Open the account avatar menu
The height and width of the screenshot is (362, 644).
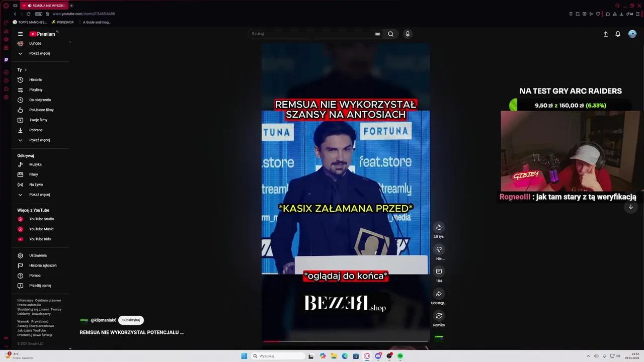tap(632, 34)
